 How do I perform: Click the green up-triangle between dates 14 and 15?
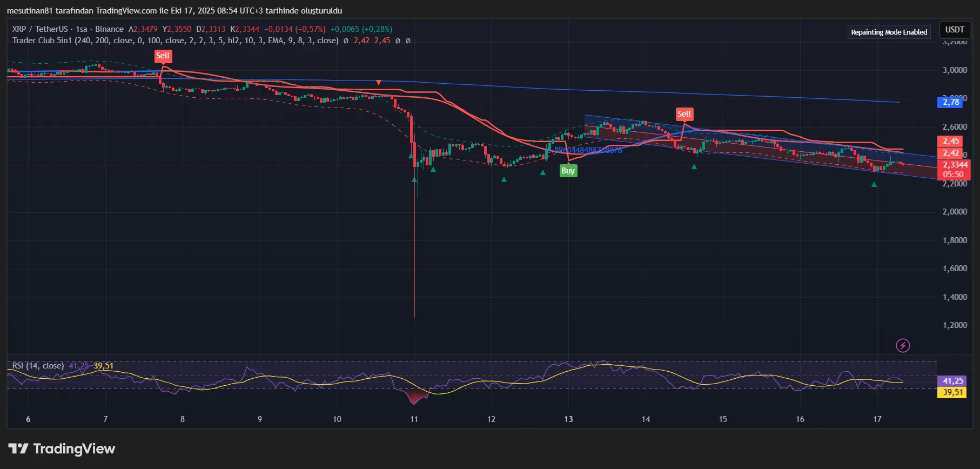pyautogui.click(x=694, y=166)
